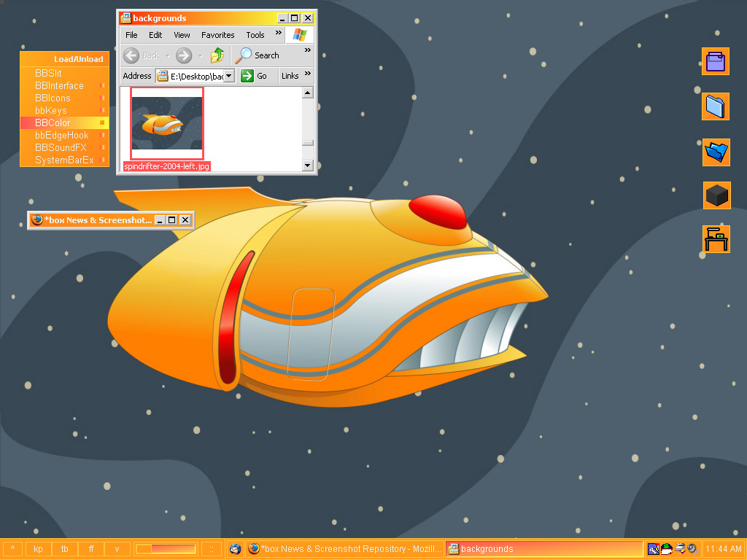Click the first system tray icon
This screenshot has height=560, width=747.
coord(653,549)
